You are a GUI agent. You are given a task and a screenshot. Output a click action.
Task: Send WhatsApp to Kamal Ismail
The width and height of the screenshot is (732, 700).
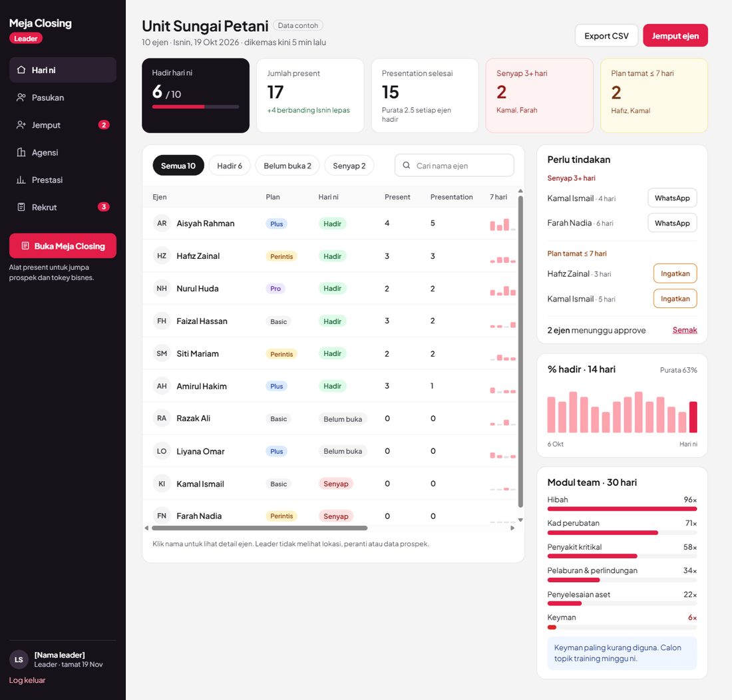pos(672,198)
